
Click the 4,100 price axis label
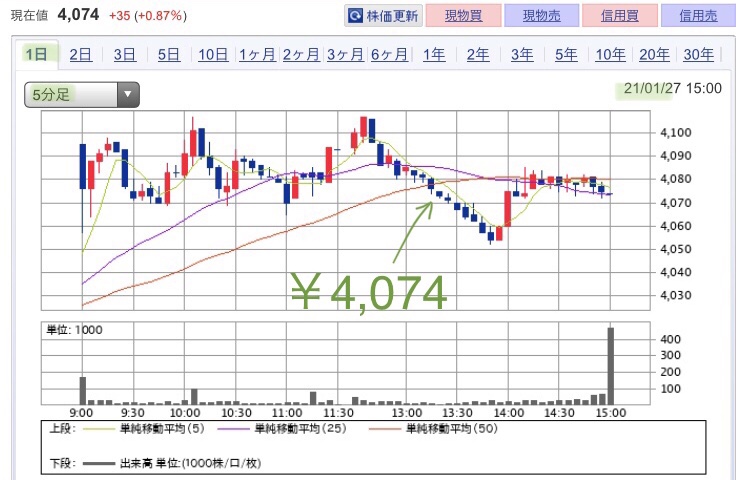click(x=676, y=133)
